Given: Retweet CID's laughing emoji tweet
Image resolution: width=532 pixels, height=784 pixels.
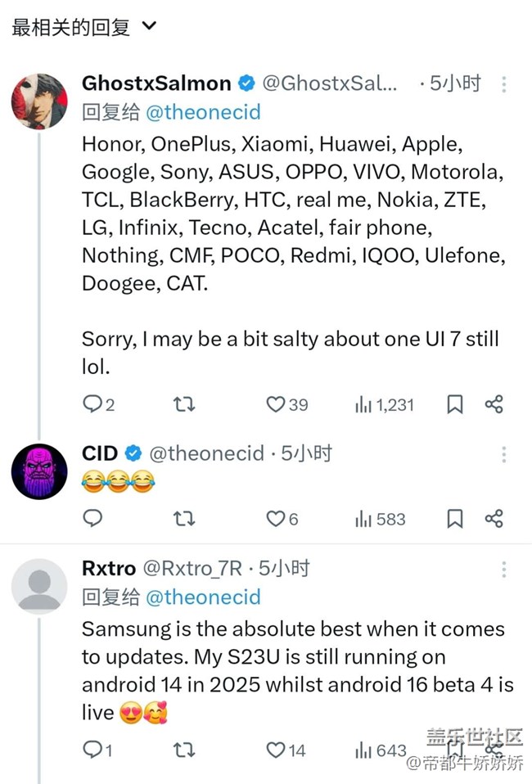Looking at the screenshot, I should click(x=185, y=518).
